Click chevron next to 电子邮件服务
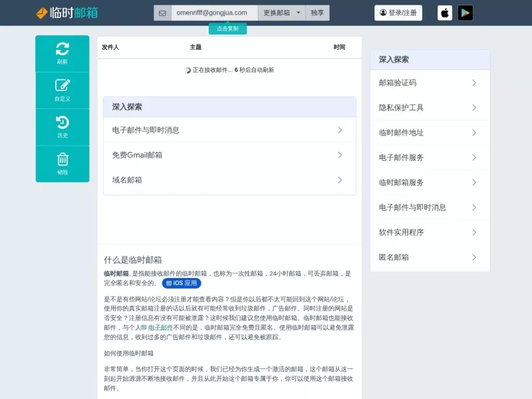 pos(474,158)
